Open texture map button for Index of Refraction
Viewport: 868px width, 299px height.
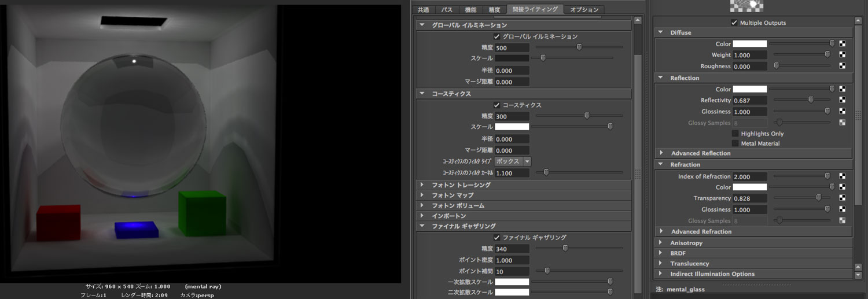click(x=843, y=176)
